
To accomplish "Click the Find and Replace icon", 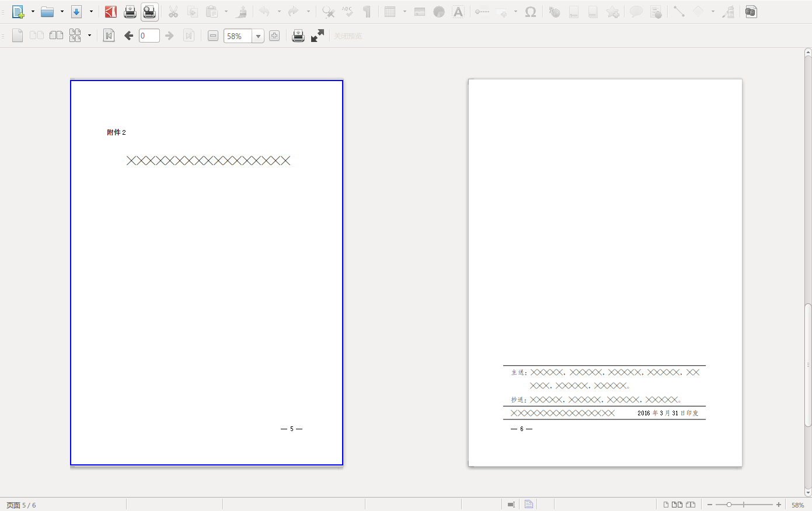I will (x=329, y=12).
